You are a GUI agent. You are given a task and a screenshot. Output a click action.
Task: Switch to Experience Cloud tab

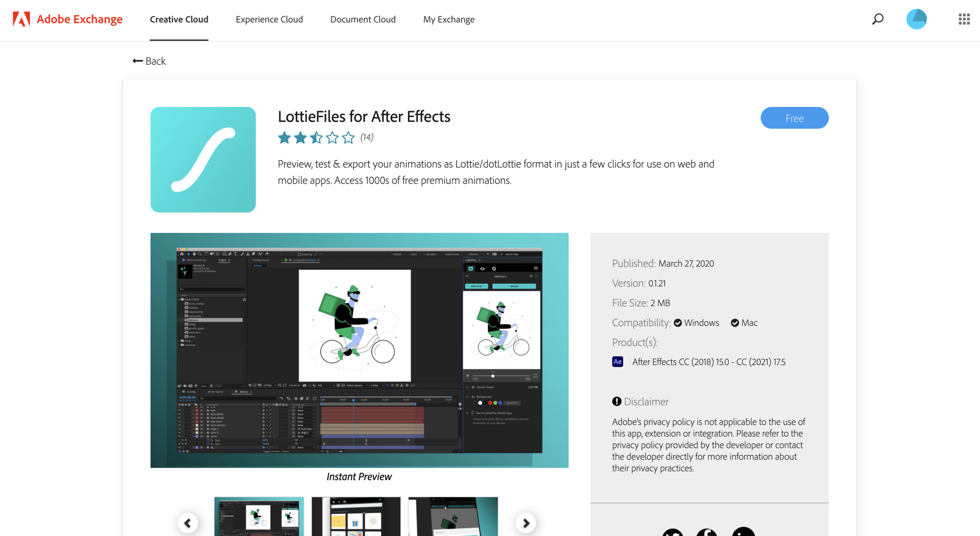tap(269, 19)
